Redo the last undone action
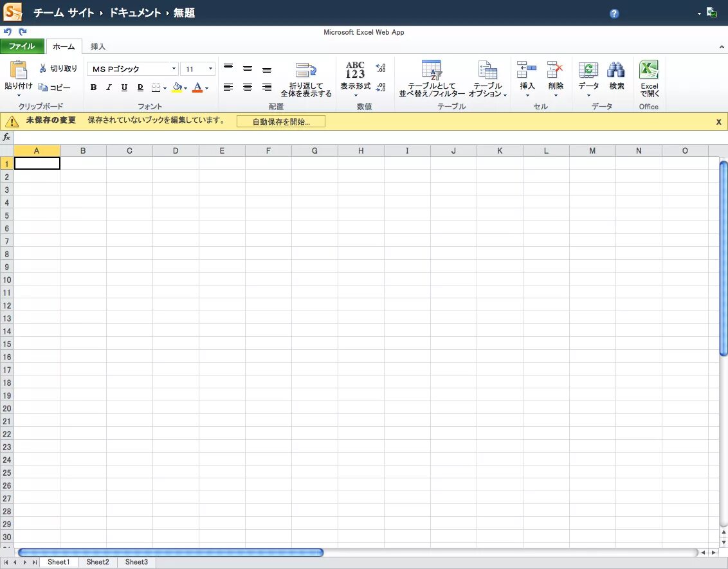 click(x=23, y=32)
